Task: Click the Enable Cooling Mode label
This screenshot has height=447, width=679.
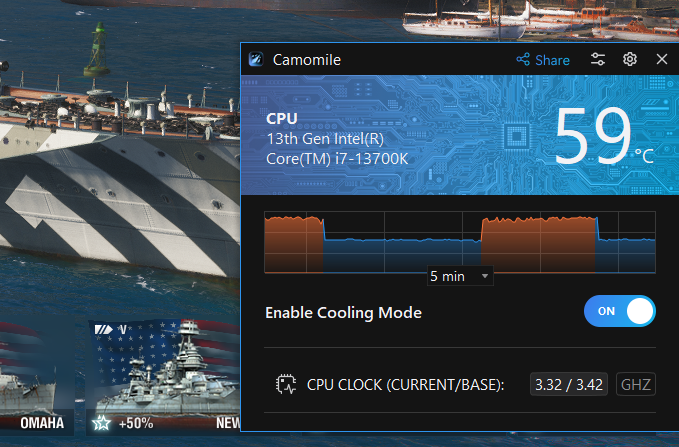Action: click(x=343, y=313)
